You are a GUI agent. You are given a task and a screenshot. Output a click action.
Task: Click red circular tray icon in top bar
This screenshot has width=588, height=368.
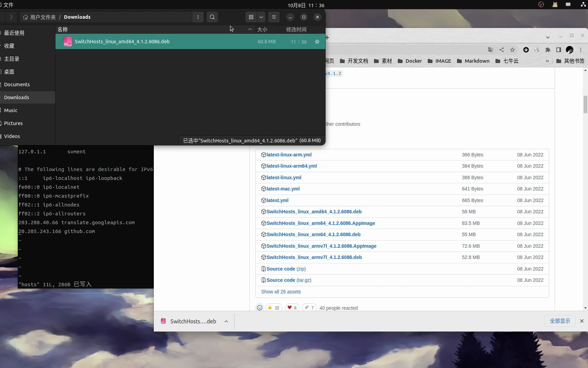[x=541, y=5]
